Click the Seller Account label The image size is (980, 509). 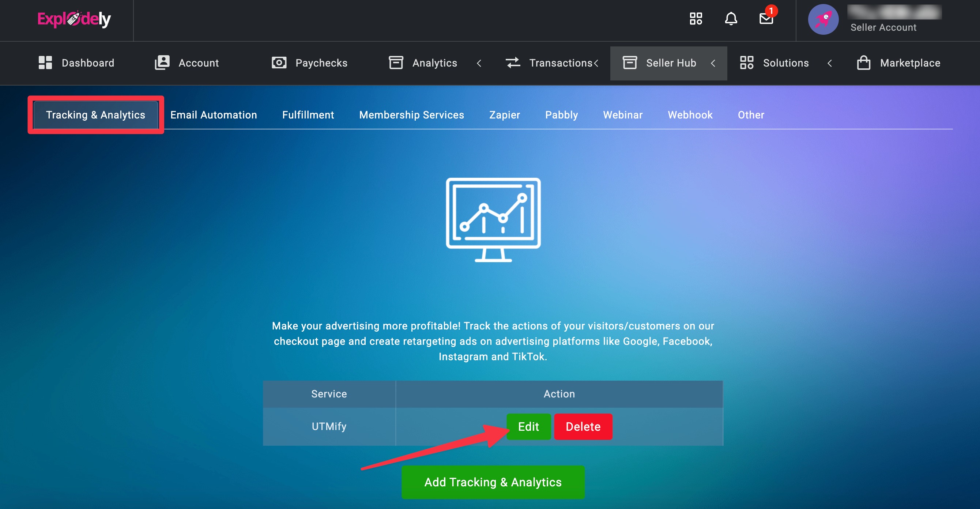(883, 27)
